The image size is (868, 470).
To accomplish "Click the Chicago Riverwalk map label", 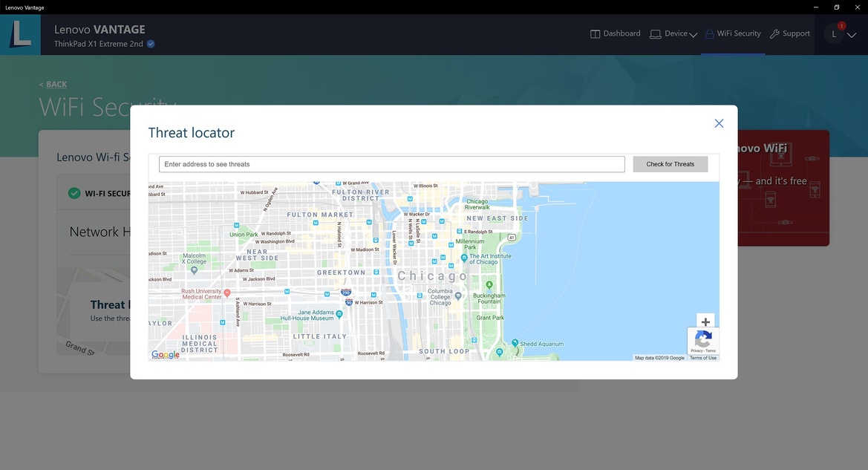I will 477,204.
